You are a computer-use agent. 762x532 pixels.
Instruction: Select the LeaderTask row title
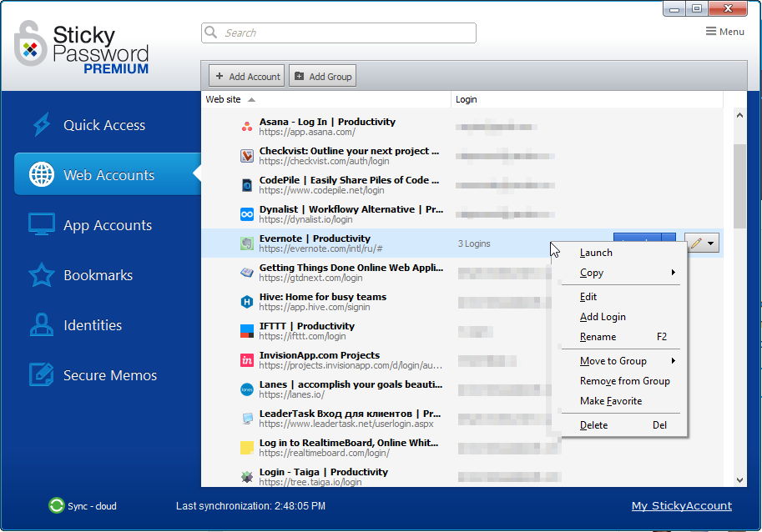(x=350, y=414)
